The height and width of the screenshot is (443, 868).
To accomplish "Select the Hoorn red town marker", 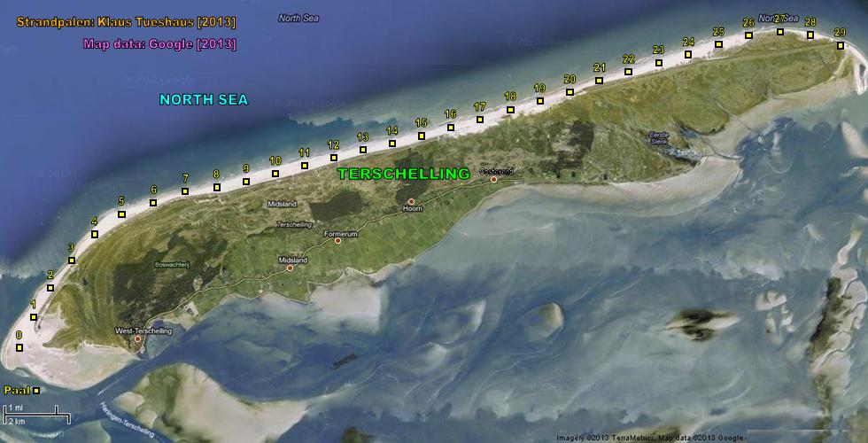I will [x=411, y=201].
